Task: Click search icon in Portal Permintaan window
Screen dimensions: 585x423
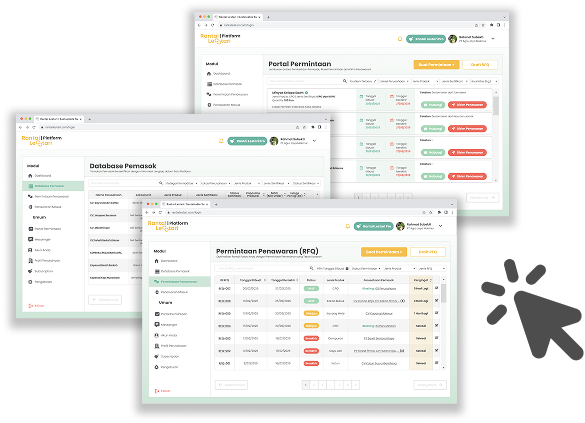Action: [x=345, y=81]
